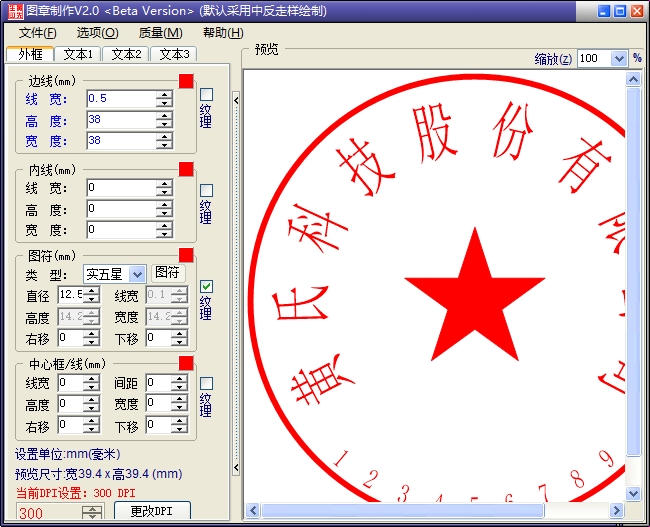Switch to the 文本1 tab
The height and width of the screenshot is (527, 650).
click(78, 54)
